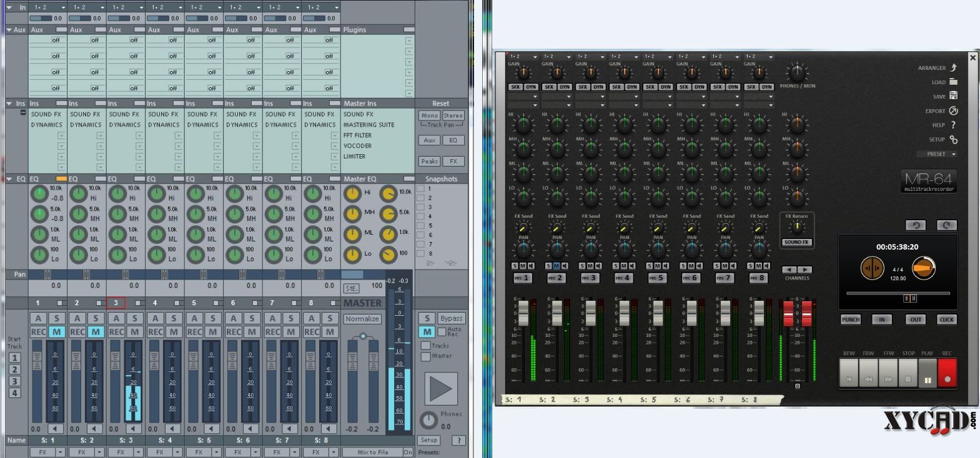Open FX dropdown under track S: 1
The width and height of the screenshot is (980, 458).
coord(61,452)
